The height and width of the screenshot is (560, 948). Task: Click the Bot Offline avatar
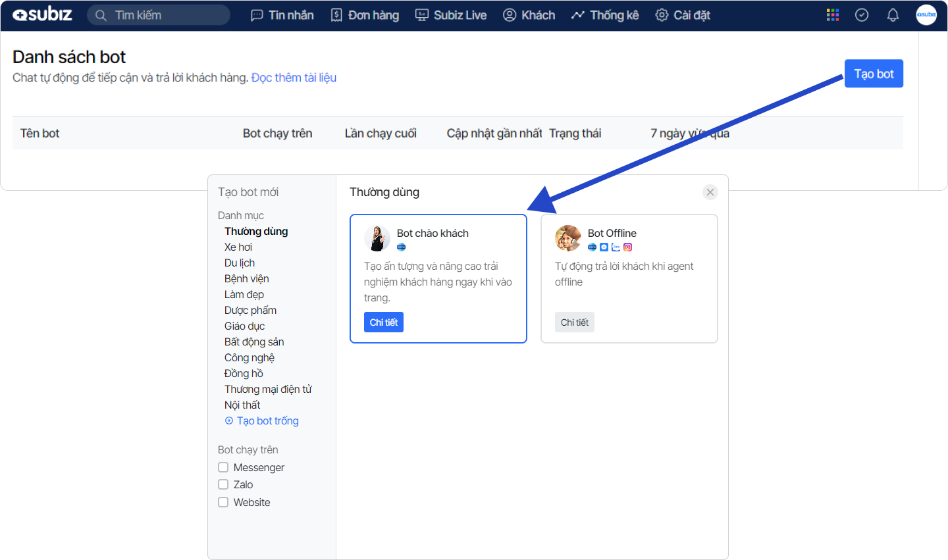[x=568, y=238]
